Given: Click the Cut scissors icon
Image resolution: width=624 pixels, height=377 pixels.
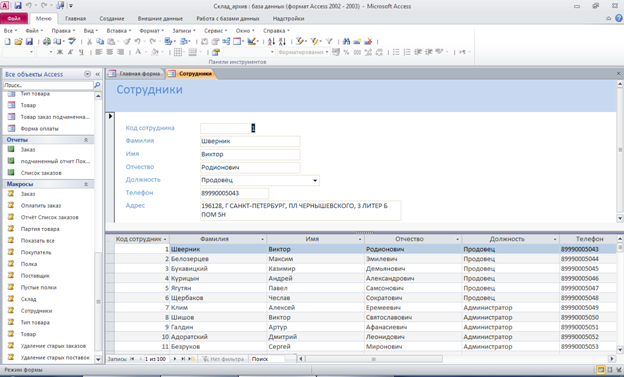Looking at the screenshot, I should 90,41.
